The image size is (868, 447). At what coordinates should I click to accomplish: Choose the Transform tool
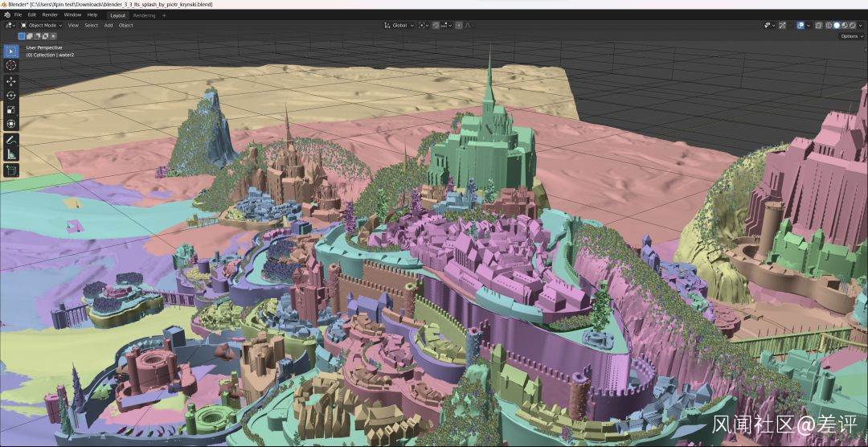click(x=11, y=124)
